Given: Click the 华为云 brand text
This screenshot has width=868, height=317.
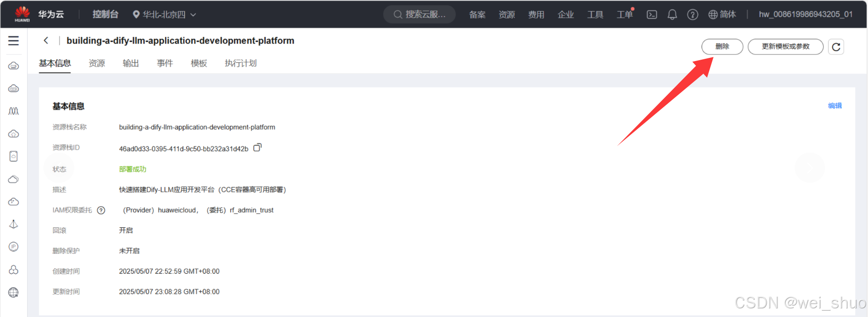Looking at the screenshot, I should coord(51,14).
